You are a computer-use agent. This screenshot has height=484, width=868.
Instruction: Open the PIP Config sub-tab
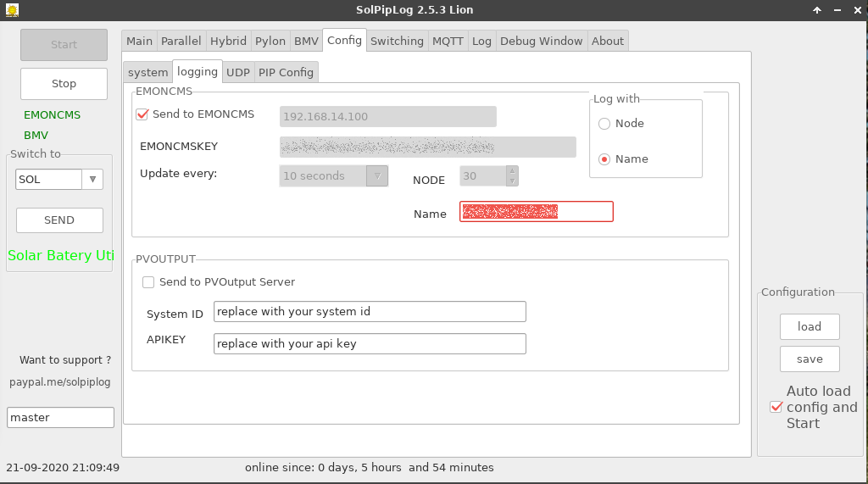(286, 72)
